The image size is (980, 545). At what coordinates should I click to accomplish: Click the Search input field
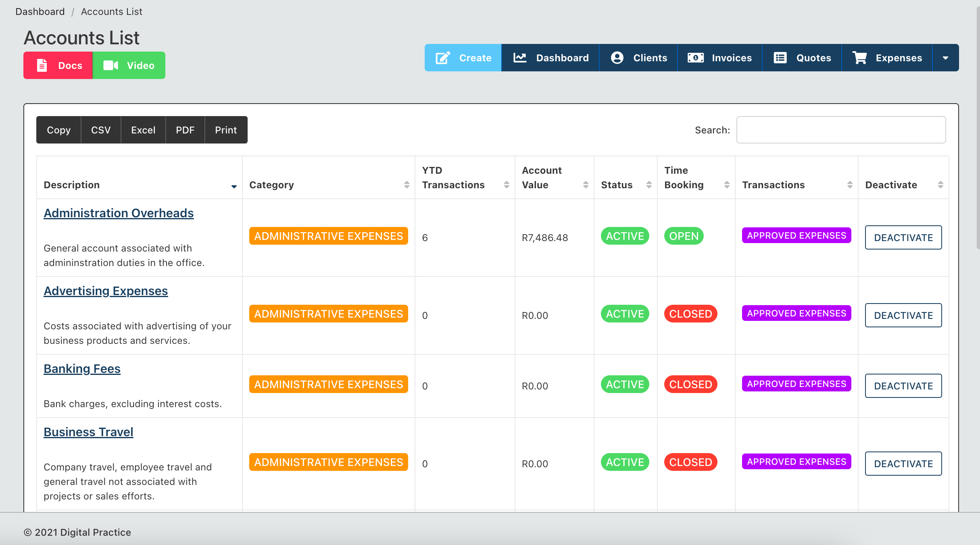click(x=841, y=130)
